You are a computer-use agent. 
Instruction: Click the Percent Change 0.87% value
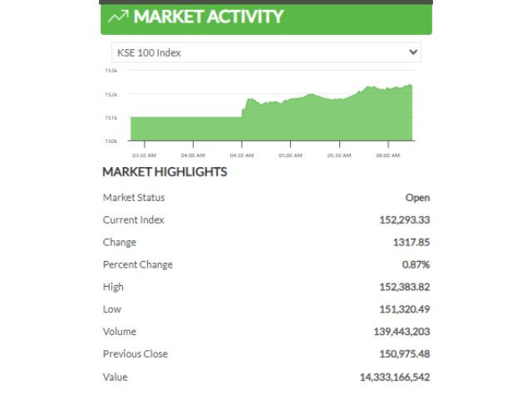pyautogui.click(x=416, y=264)
